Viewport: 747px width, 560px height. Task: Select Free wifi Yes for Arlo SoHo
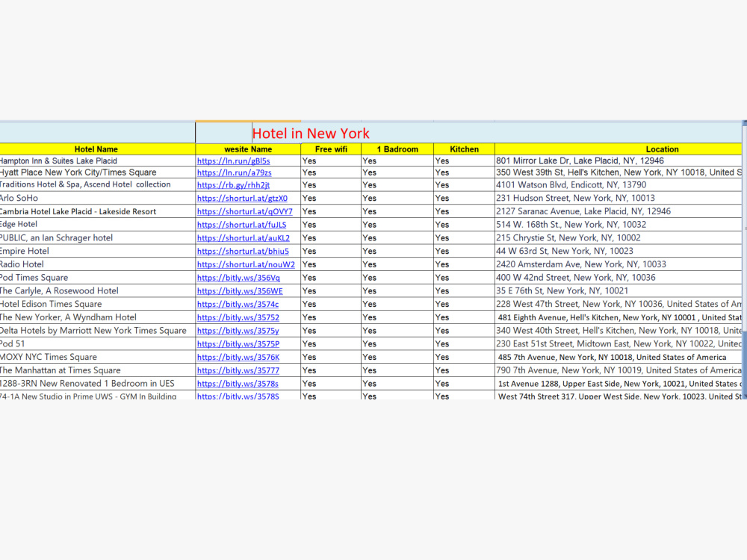coord(331,198)
